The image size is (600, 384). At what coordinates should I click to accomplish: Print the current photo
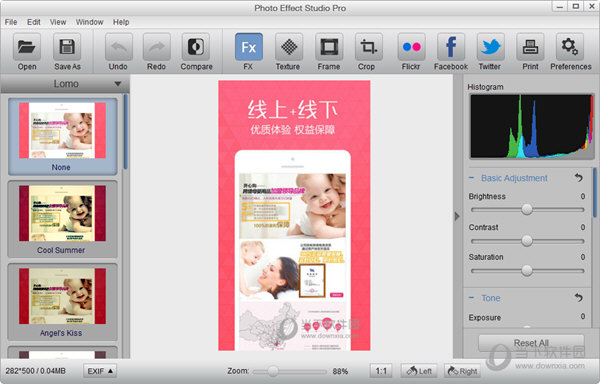(x=530, y=47)
